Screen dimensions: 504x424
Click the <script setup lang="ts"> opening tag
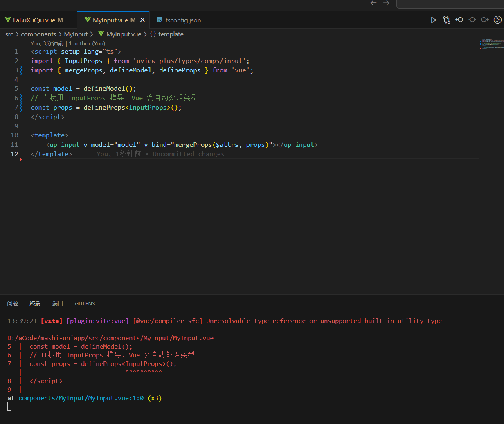click(76, 52)
